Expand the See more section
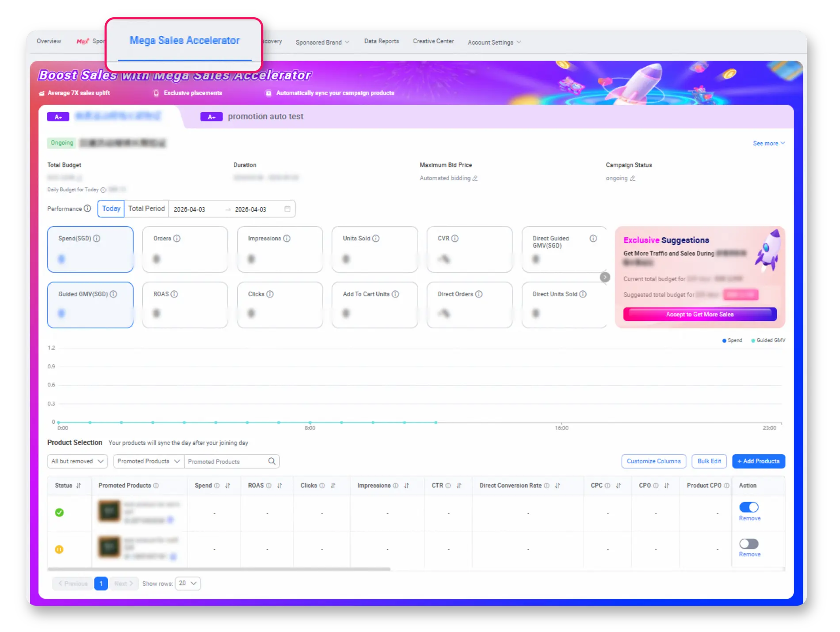The image size is (840, 632). [x=768, y=144]
